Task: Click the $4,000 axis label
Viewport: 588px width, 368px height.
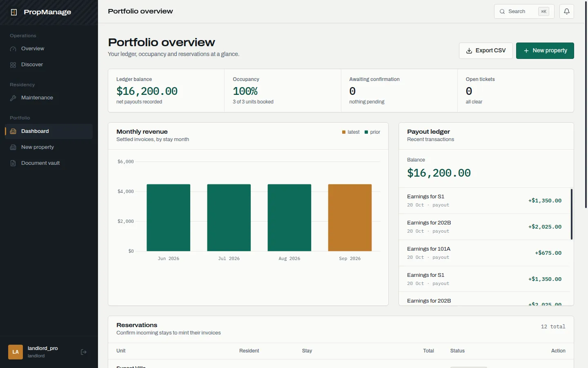Action: (x=126, y=191)
